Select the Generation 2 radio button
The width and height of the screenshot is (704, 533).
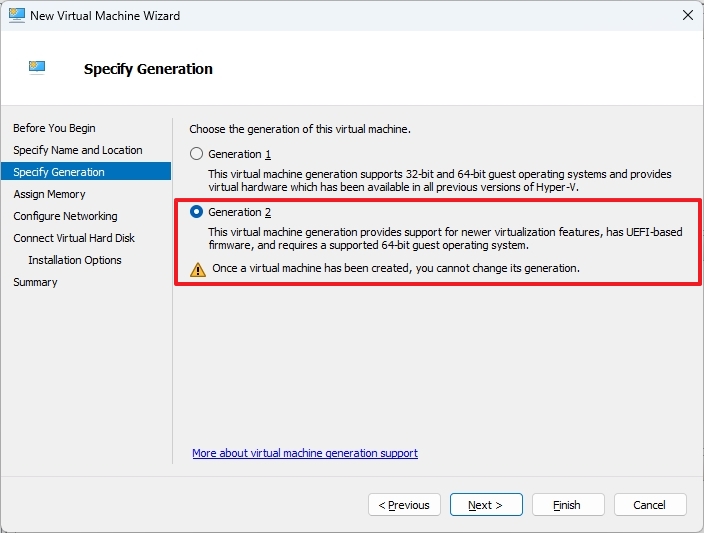197,212
